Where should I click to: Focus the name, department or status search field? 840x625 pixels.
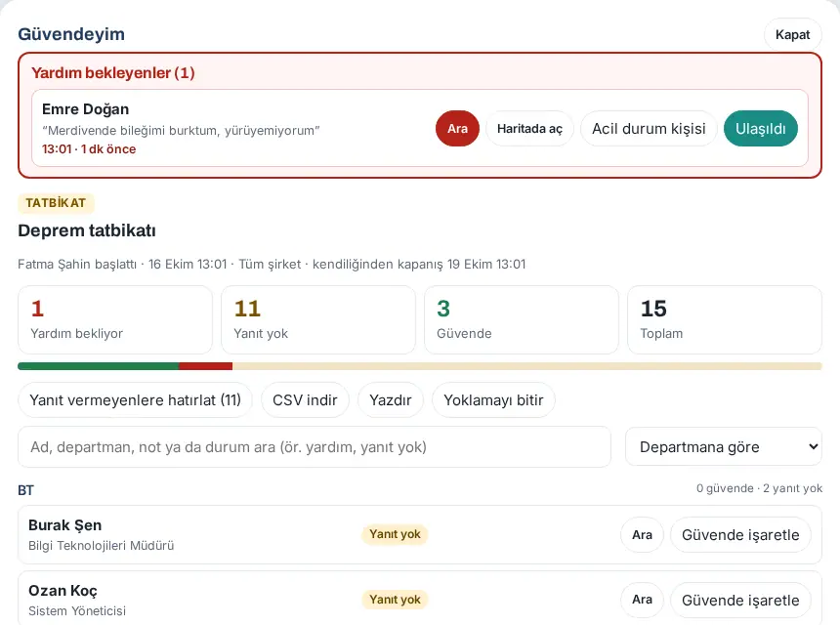315,446
